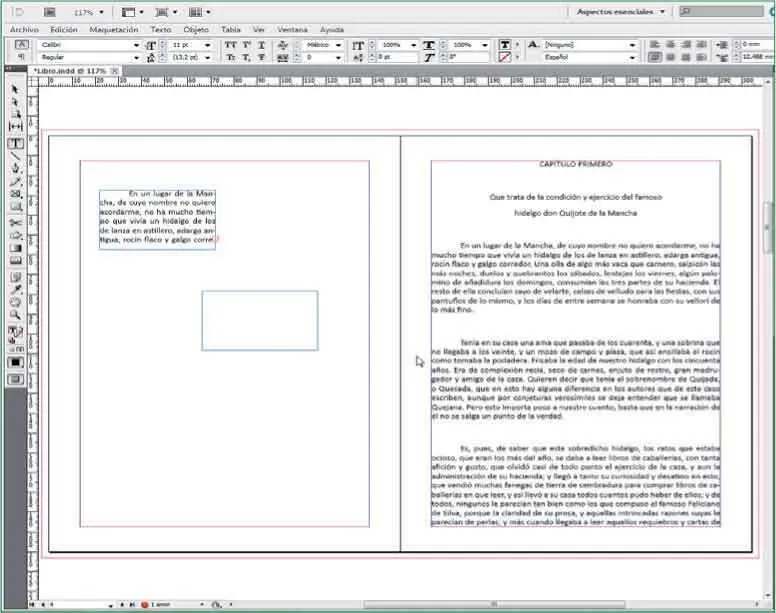Select the Gradient Swatch tool
This screenshot has height=613, width=776.
coord(15,248)
